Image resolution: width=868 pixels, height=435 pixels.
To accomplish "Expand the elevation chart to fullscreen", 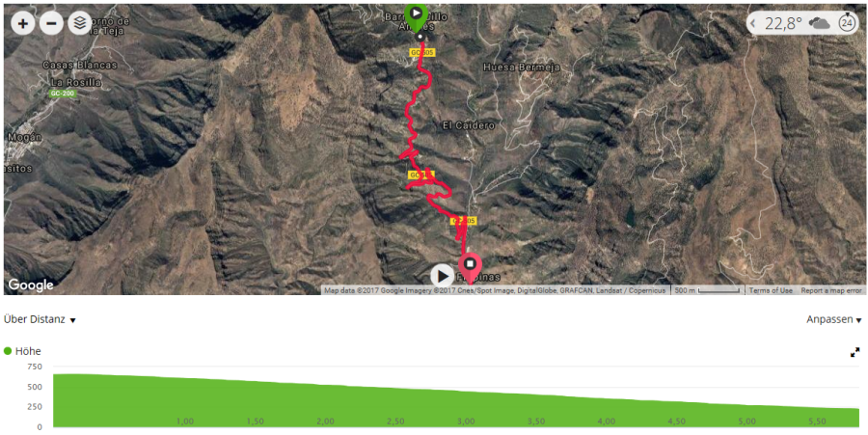I will point(854,352).
